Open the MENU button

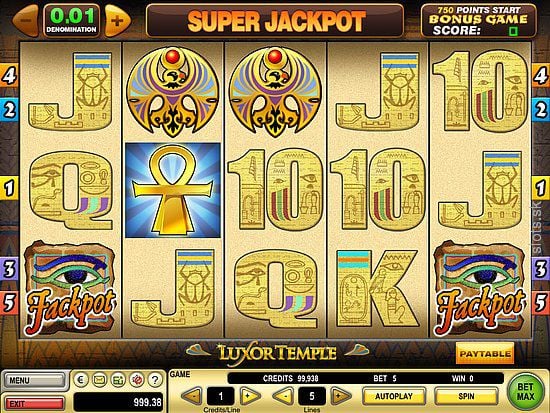pyautogui.click(x=34, y=380)
